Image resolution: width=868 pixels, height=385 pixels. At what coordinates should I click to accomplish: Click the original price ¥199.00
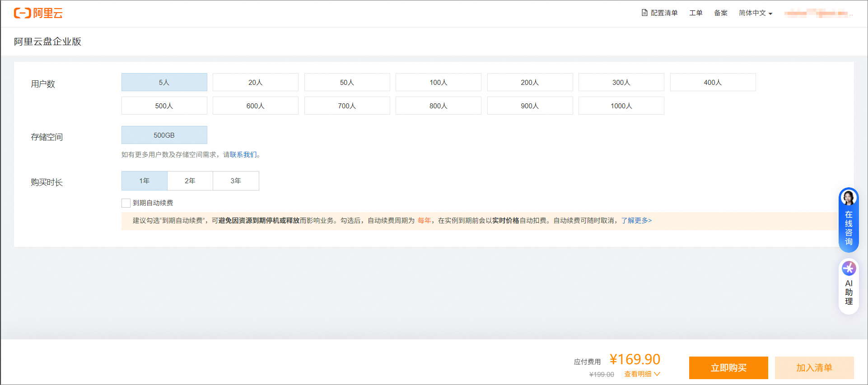tap(602, 374)
